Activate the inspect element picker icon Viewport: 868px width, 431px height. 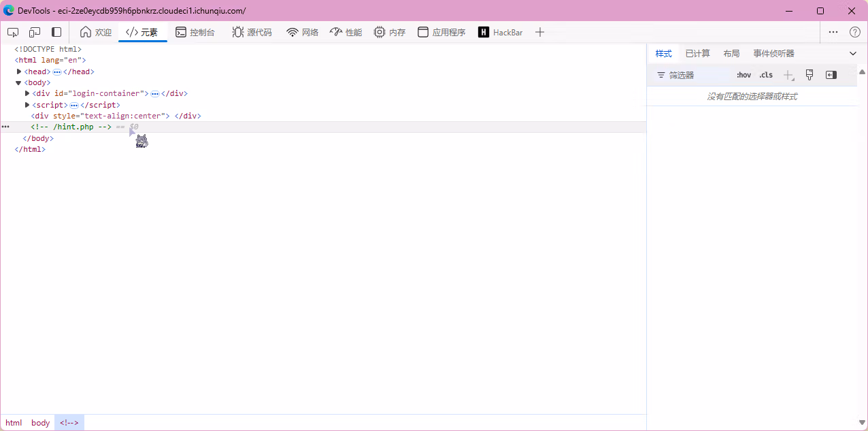pyautogui.click(x=13, y=32)
